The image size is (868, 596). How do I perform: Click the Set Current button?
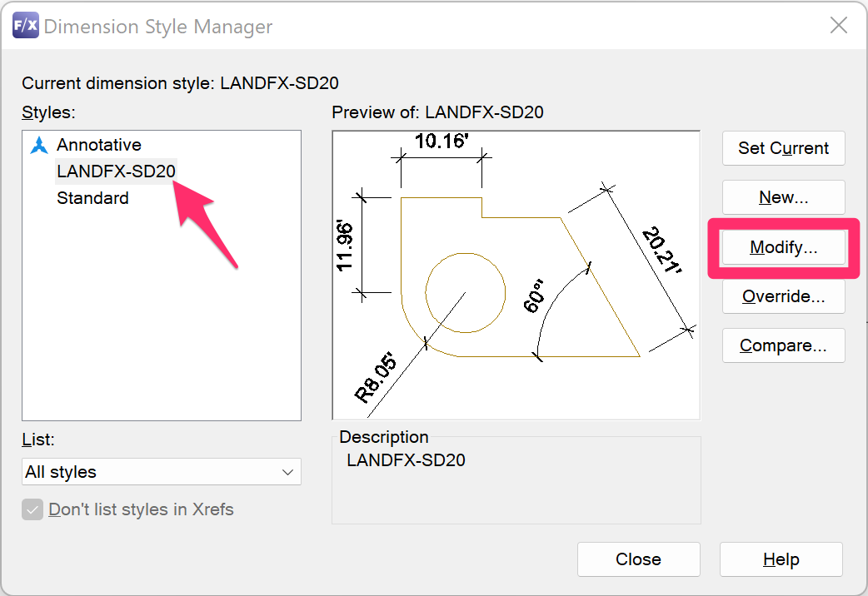pos(783,148)
